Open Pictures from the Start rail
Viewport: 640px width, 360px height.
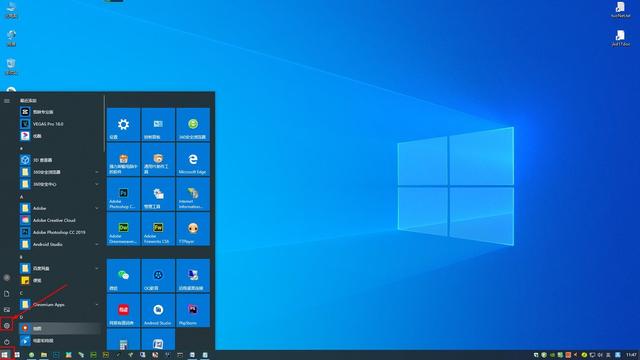7,309
